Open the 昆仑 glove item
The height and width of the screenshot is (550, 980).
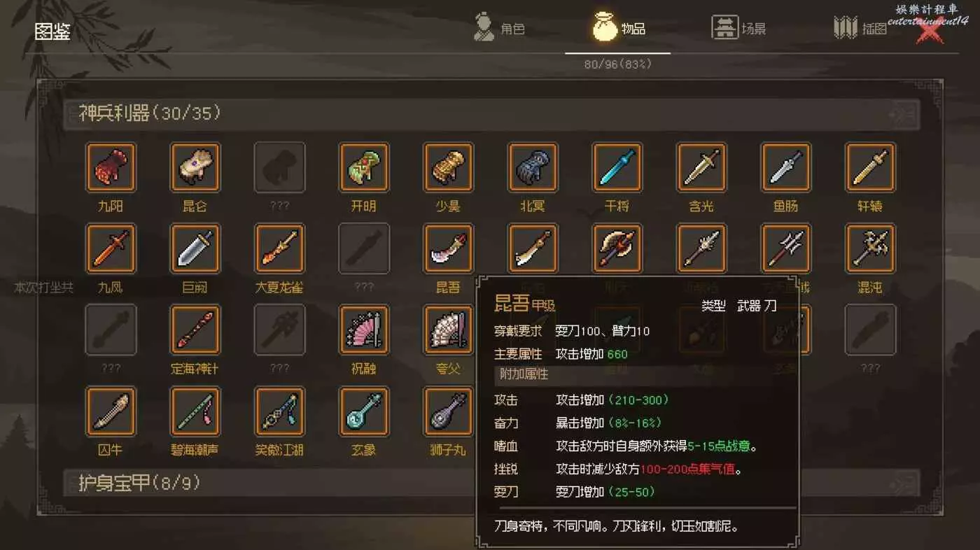tap(195, 167)
